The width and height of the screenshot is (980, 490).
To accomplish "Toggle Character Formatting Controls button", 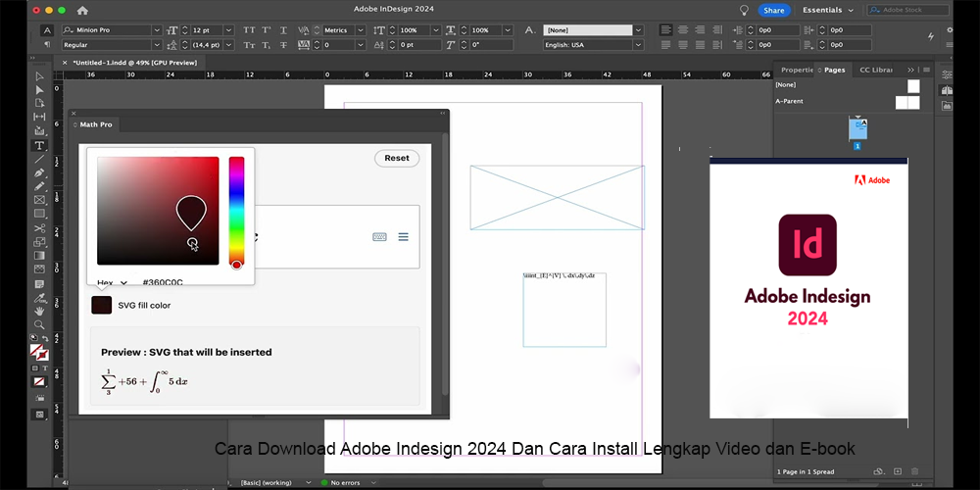I will tap(47, 30).
